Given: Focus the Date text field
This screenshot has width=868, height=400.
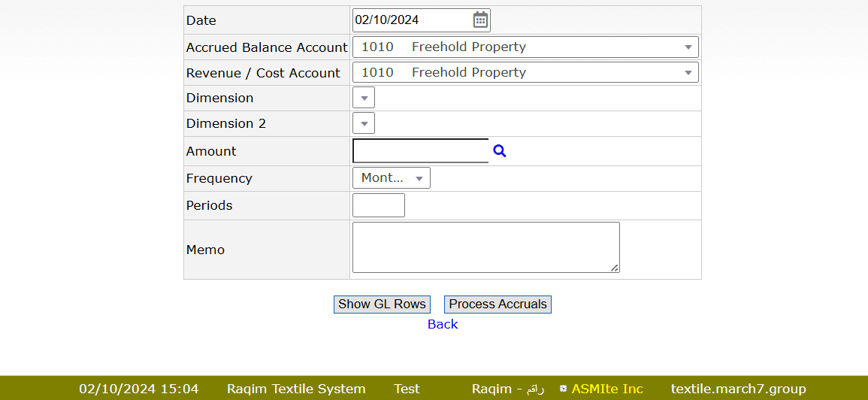Looking at the screenshot, I should [410, 20].
